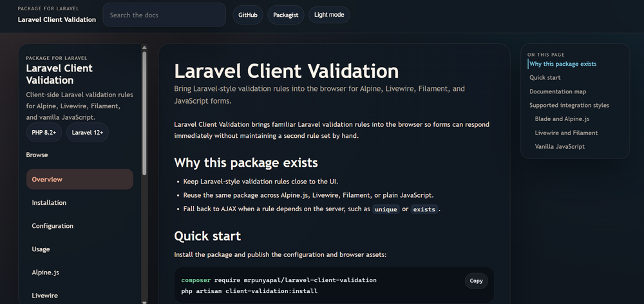Image resolution: width=644 pixels, height=304 pixels.
Task: Click the Why this package exists heading
Action: pos(246,163)
